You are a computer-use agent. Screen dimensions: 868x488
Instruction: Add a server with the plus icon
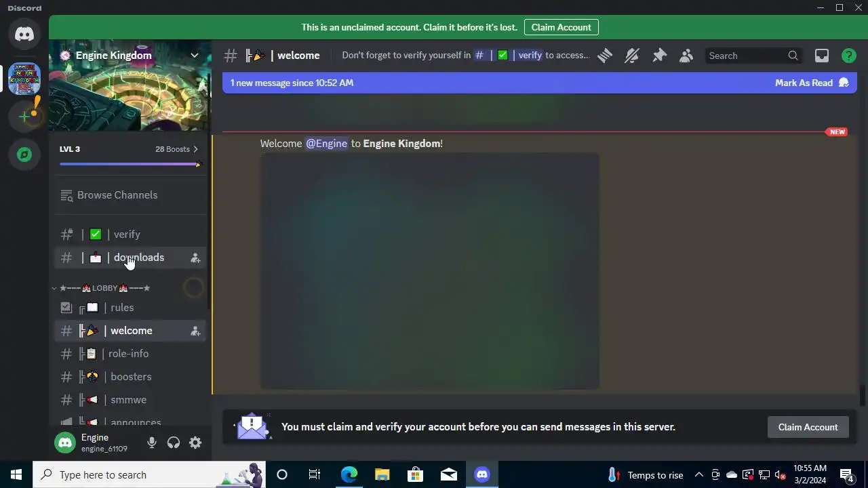click(x=24, y=116)
